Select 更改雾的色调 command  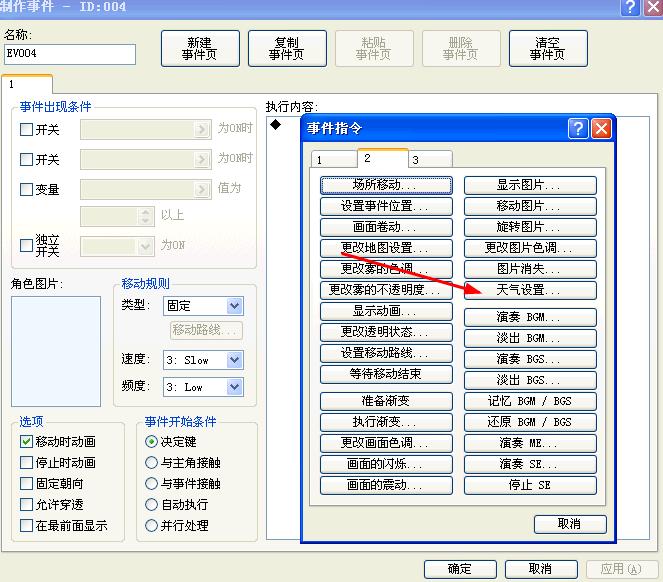point(386,269)
